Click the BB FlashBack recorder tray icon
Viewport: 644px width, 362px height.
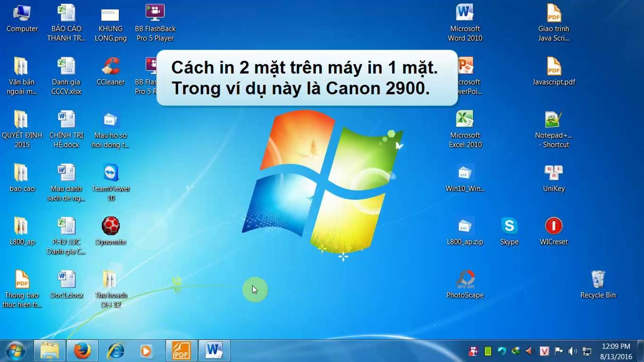[473, 351]
